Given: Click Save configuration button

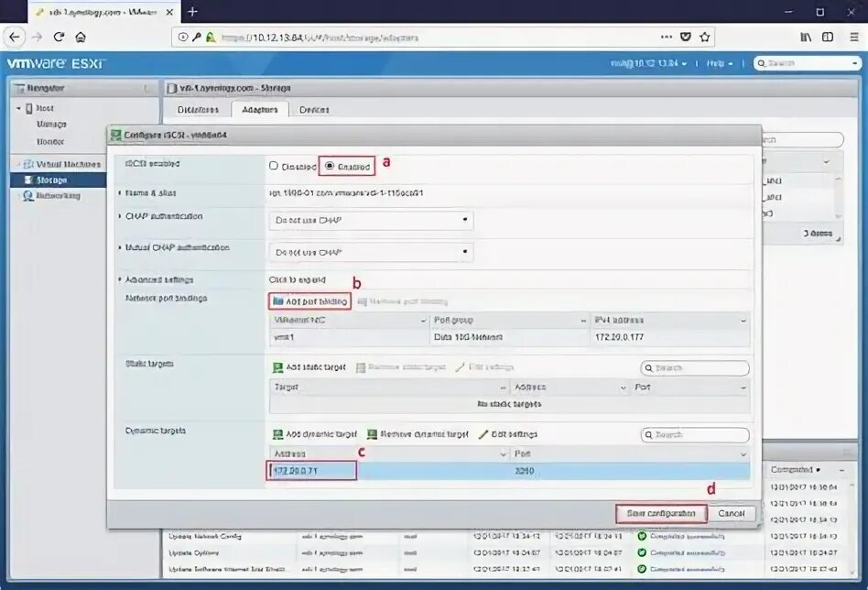Looking at the screenshot, I should [661, 514].
